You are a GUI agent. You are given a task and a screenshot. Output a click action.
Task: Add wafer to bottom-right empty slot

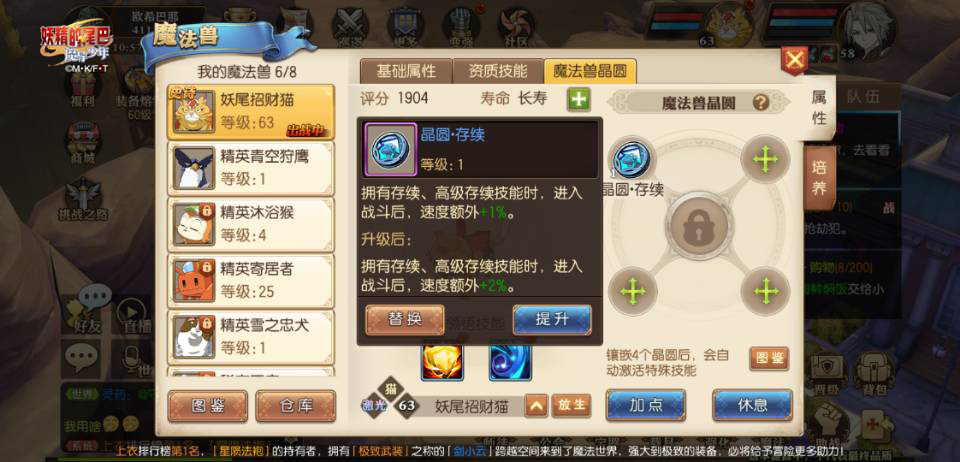(766, 291)
